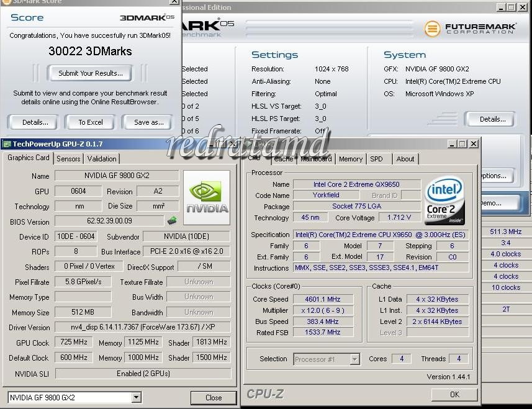This screenshot has width=532, height=409.
Task: Click the Threads value 4 in CPU-Z
Action: [459, 359]
